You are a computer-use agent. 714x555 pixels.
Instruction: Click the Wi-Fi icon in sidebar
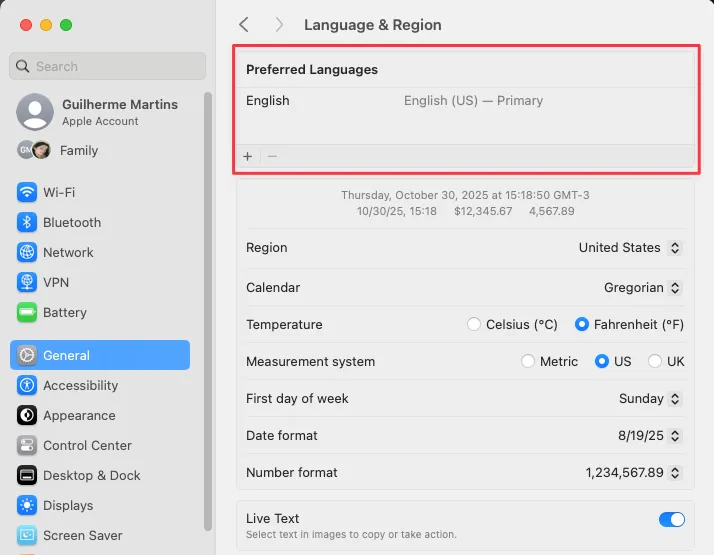[x=27, y=192]
